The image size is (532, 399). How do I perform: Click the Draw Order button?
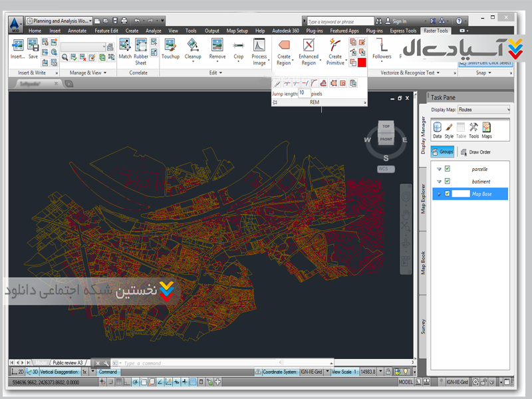point(475,152)
